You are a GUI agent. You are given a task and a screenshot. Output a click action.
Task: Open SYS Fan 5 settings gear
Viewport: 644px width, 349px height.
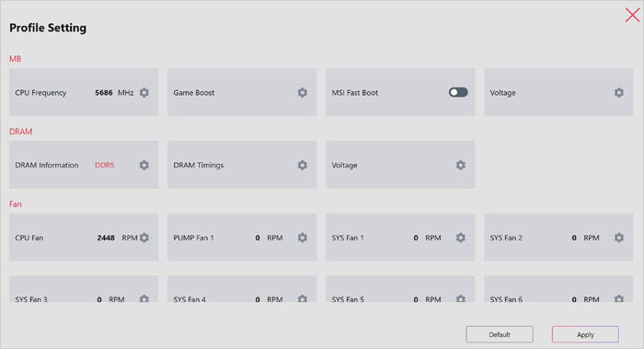(461, 298)
